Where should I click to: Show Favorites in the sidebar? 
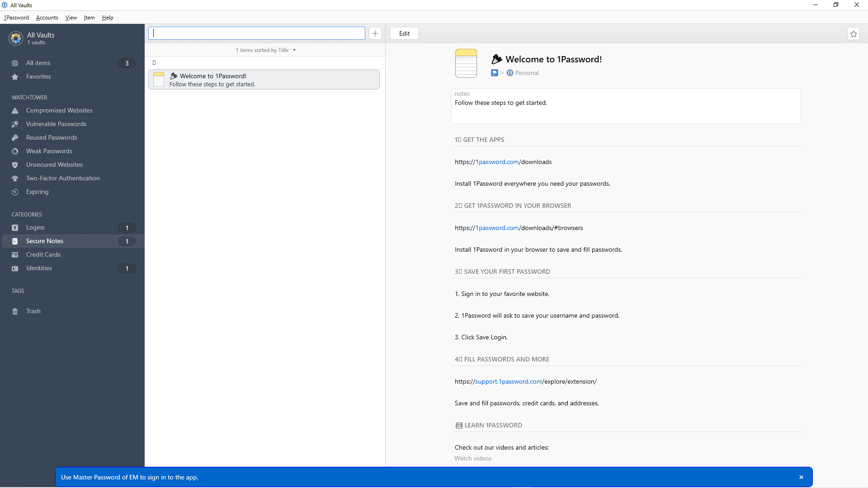coord(72,77)
